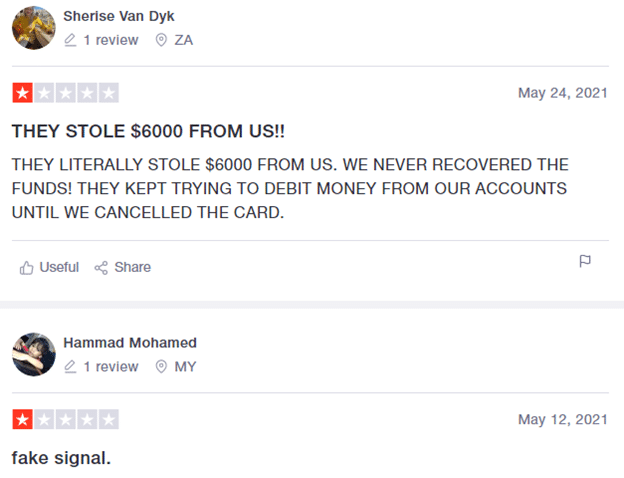Click red star rating on Hammad's review
The width and height of the screenshot is (624, 478).
click(x=22, y=420)
